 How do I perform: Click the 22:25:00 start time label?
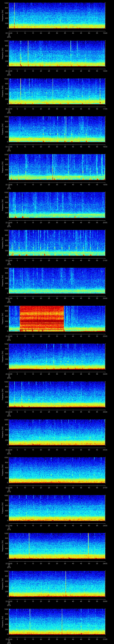pyautogui.click(x=9, y=450)
